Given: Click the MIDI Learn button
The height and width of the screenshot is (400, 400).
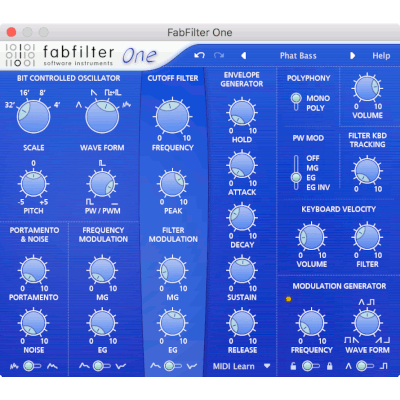Looking at the screenshot, I should [233, 366].
